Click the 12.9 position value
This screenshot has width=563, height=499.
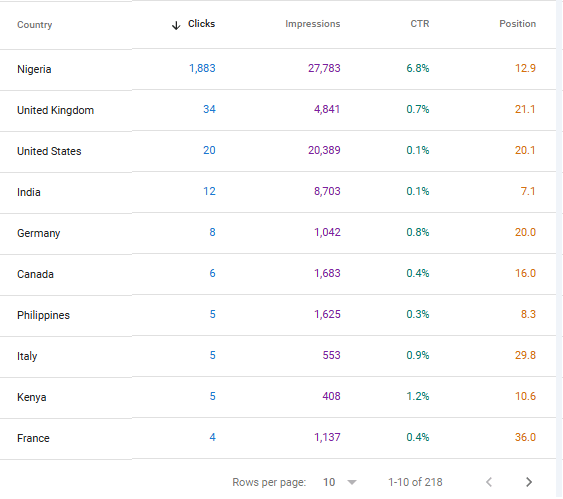tap(525, 68)
